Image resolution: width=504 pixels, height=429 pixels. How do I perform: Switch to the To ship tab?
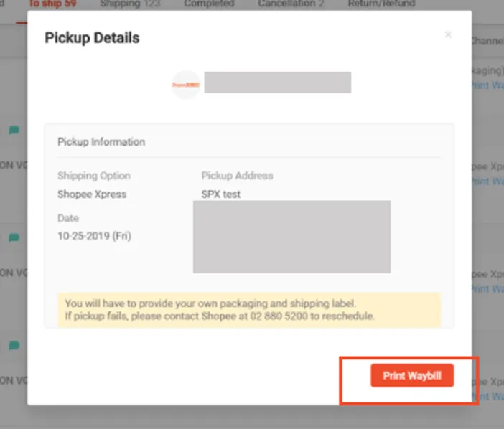point(52,4)
